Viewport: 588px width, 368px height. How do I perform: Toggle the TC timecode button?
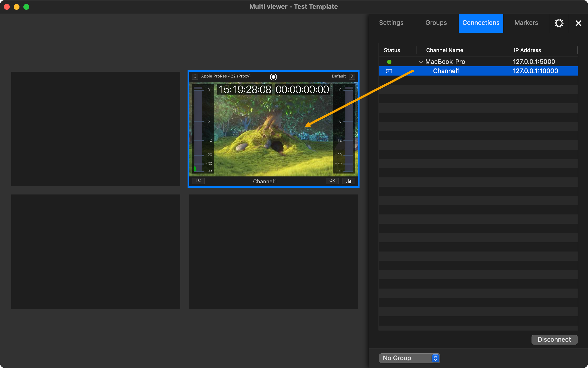pos(198,181)
